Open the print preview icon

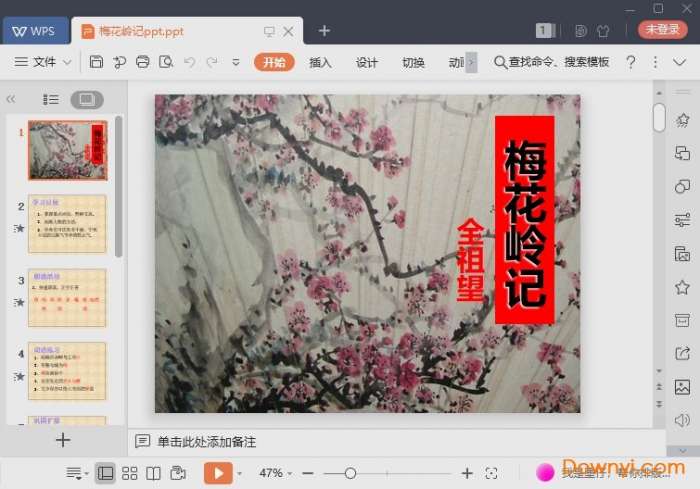pos(165,62)
